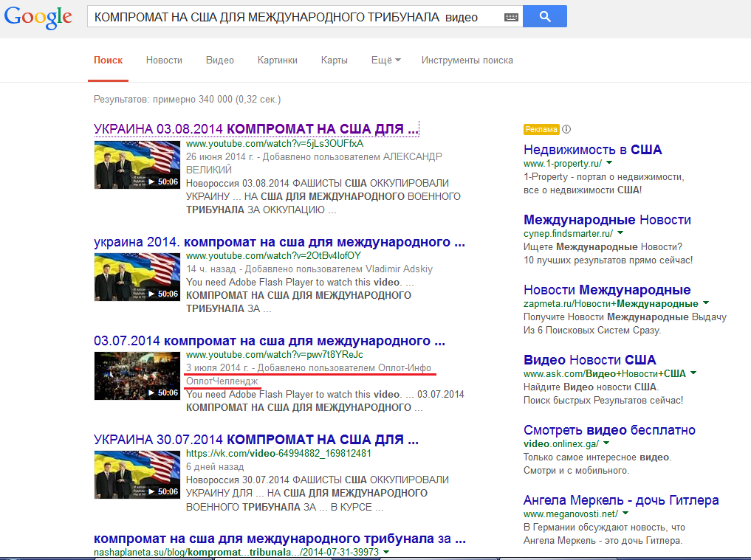
Task: Click the URL www.youtube.com/watch?v=2OtBv4lofOY
Action: click(x=273, y=256)
